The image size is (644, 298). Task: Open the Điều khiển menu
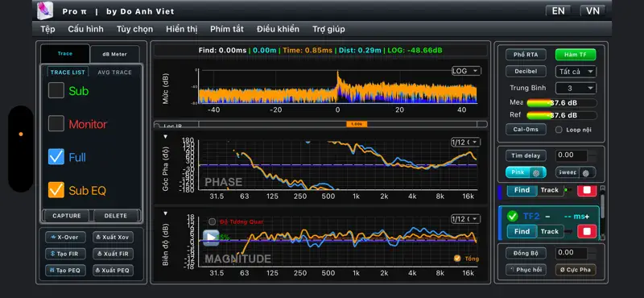coord(278,29)
